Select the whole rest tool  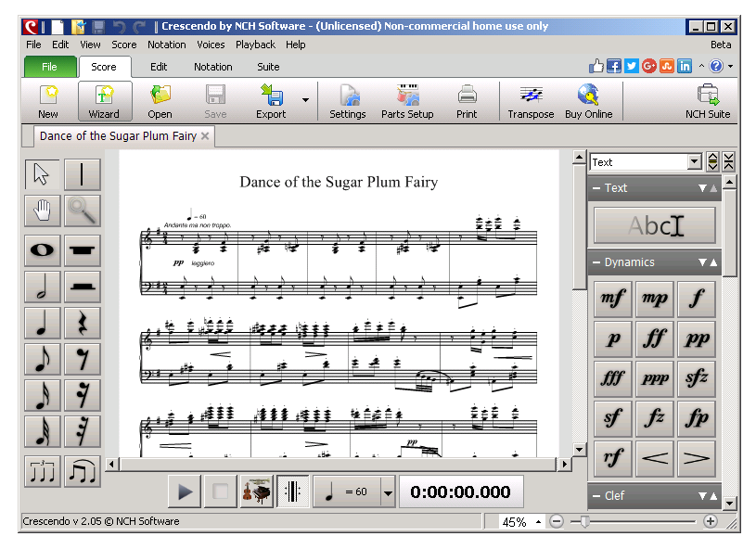(82, 250)
